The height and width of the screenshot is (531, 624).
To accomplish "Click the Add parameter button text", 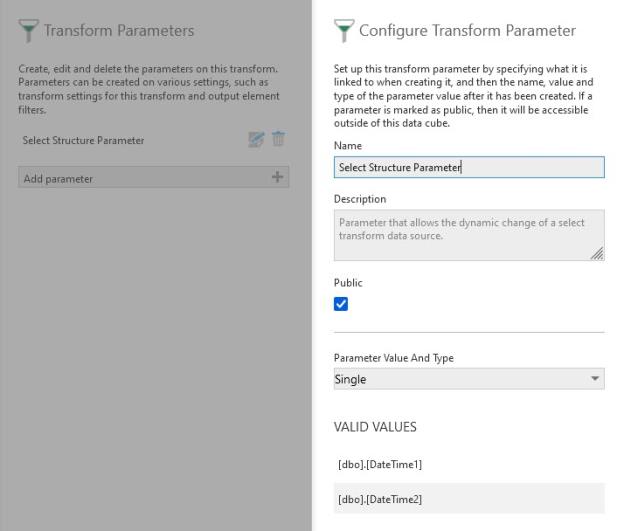I will (59, 179).
